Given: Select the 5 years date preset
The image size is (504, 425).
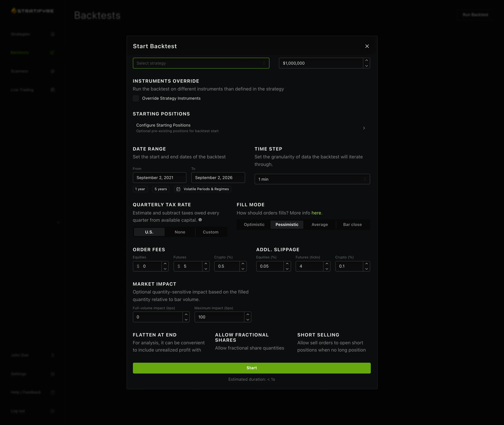Looking at the screenshot, I should coord(161,189).
